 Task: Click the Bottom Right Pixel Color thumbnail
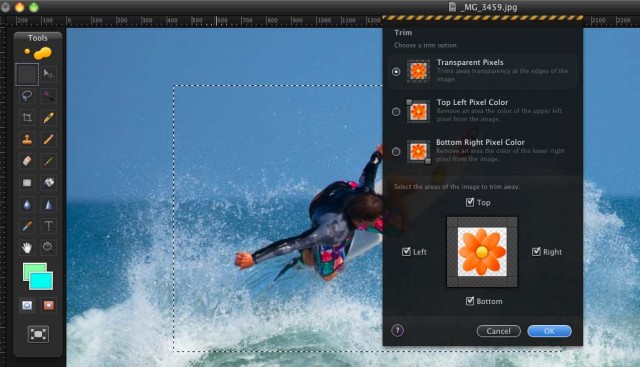pos(418,151)
